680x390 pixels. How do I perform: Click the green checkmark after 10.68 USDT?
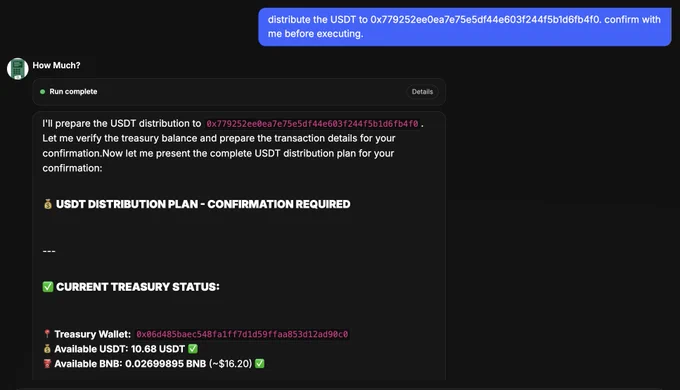pos(193,349)
